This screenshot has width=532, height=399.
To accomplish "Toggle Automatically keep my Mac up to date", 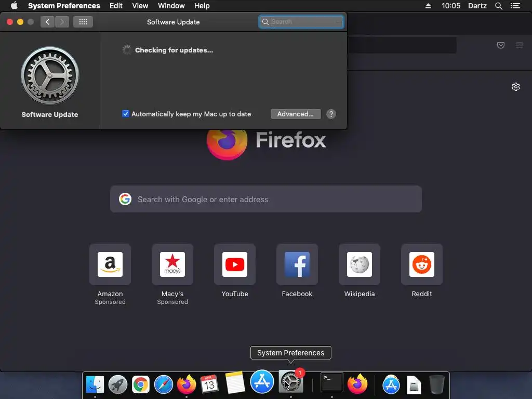I will (x=126, y=114).
